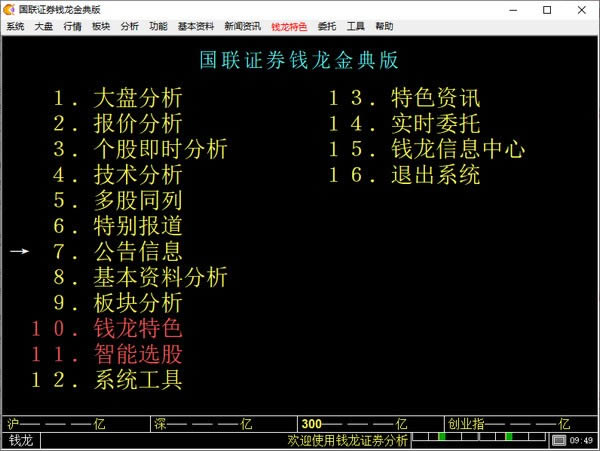Select 15. 钱龙信息中心
Screen dimensions: 600x451
[427, 149]
